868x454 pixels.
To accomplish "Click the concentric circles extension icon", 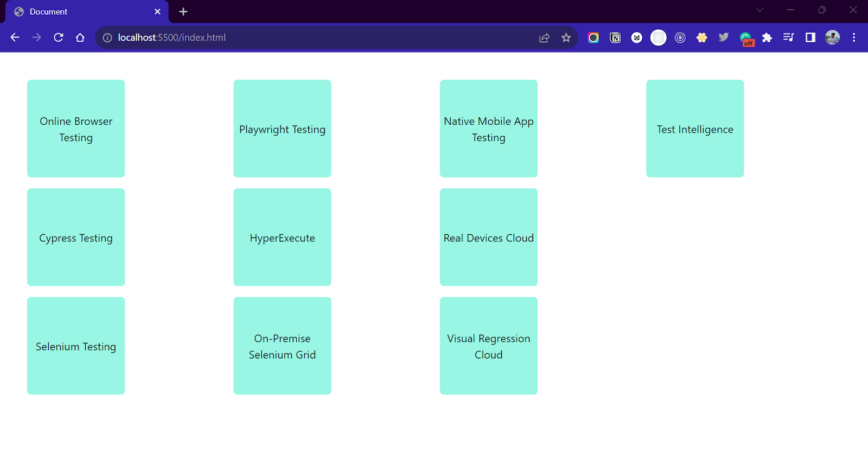I will pos(680,37).
